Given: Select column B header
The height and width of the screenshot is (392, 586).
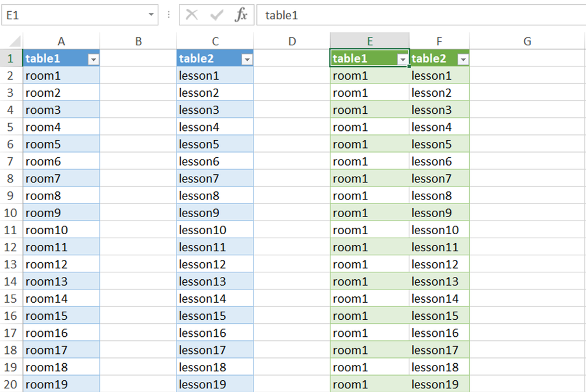Looking at the screenshot, I should click(x=138, y=41).
